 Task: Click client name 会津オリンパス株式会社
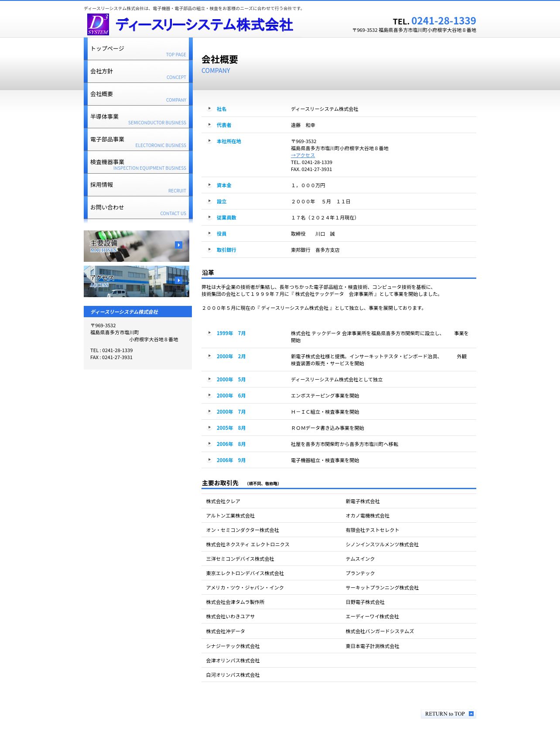click(233, 661)
